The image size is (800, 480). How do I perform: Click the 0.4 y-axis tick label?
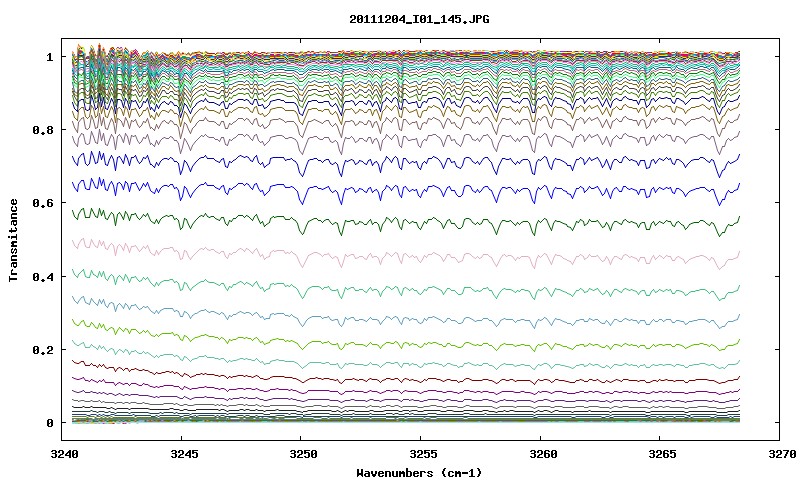coord(43,276)
